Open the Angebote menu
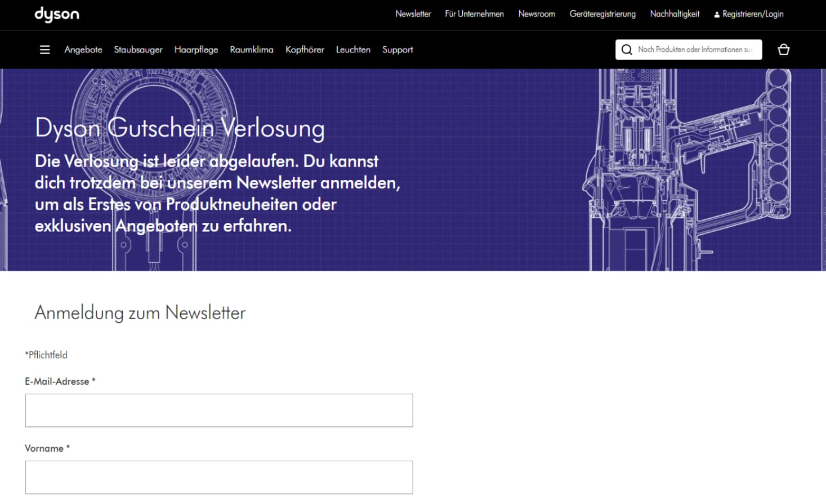Screen dimensions: 826x504 point(83,49)
